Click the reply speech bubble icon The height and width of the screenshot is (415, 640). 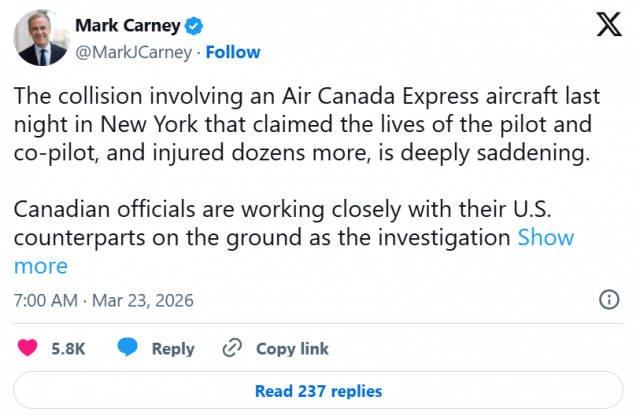point(127,348)
